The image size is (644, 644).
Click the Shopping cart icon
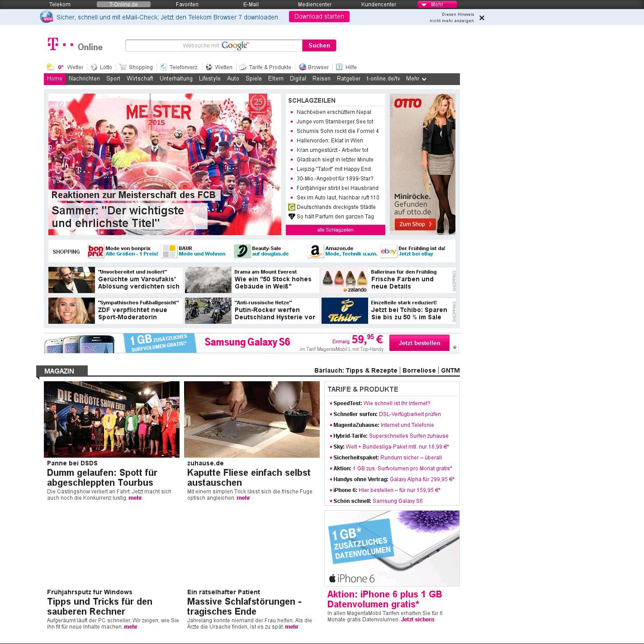(x=123, y=67)
